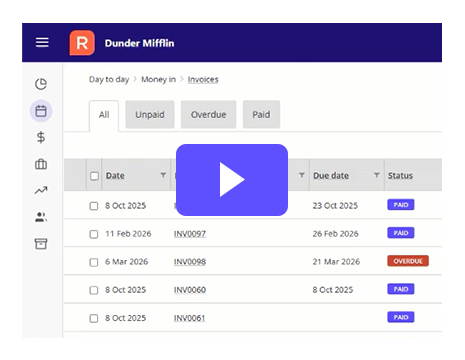Check the 11 Feb 2026 row checkbox

pyautogui.click(x=94, y=234)
